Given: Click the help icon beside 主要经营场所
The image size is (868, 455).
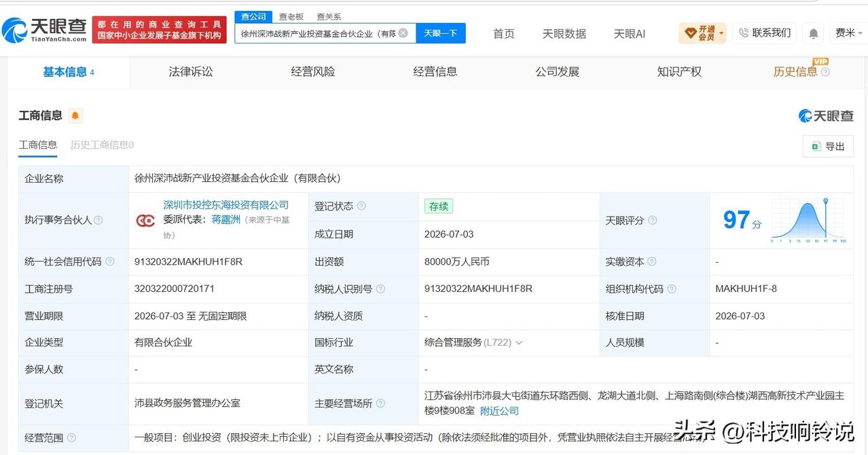Looking at the screenshot, I should coord(380,403).
